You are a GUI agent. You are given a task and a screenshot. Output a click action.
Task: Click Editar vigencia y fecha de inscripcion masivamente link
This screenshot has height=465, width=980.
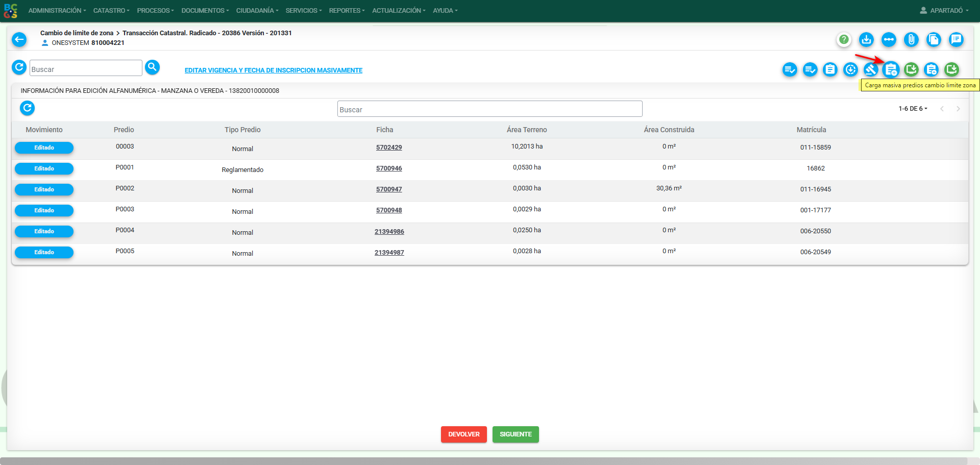pos(274,70)
